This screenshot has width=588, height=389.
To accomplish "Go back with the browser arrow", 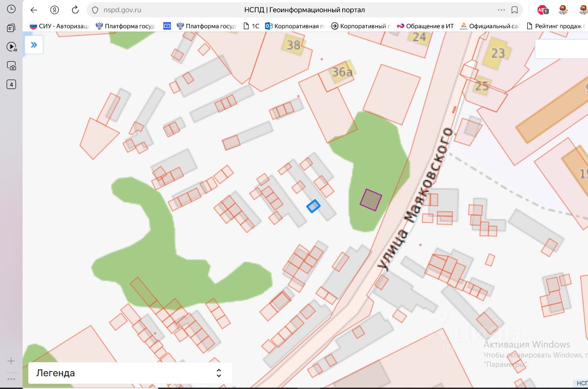I will (34, 10).
